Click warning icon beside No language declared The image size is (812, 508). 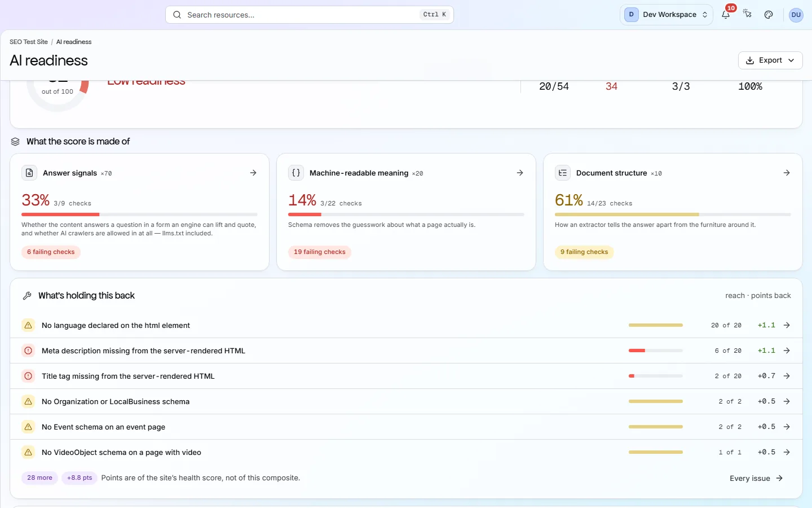28,325
